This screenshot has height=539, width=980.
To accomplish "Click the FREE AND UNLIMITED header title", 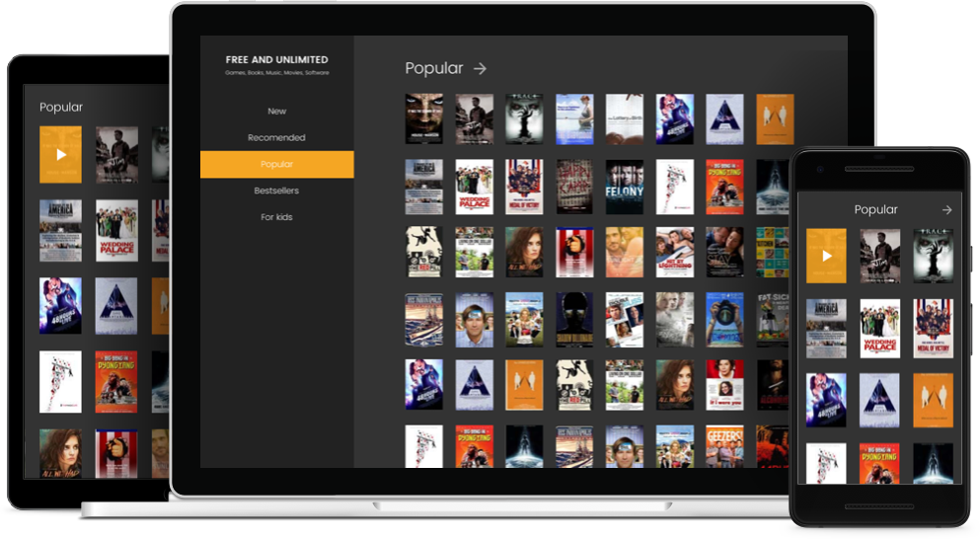I will 276,60.
